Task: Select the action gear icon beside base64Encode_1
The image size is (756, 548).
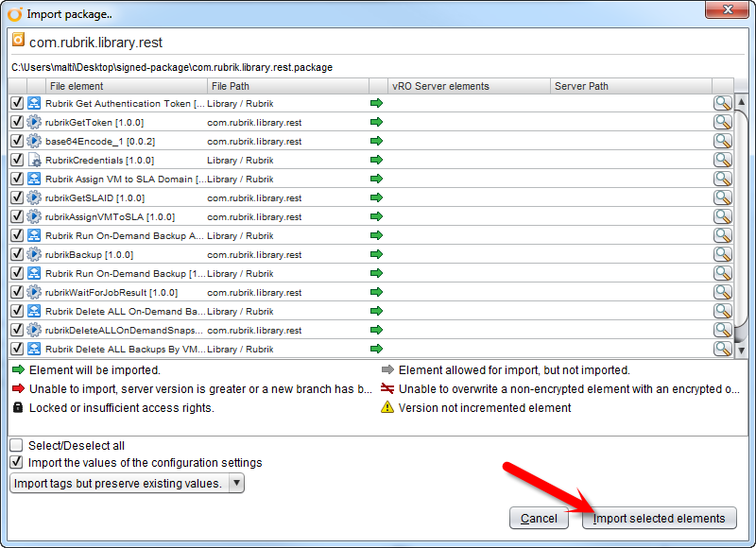Action: [34, 141]
